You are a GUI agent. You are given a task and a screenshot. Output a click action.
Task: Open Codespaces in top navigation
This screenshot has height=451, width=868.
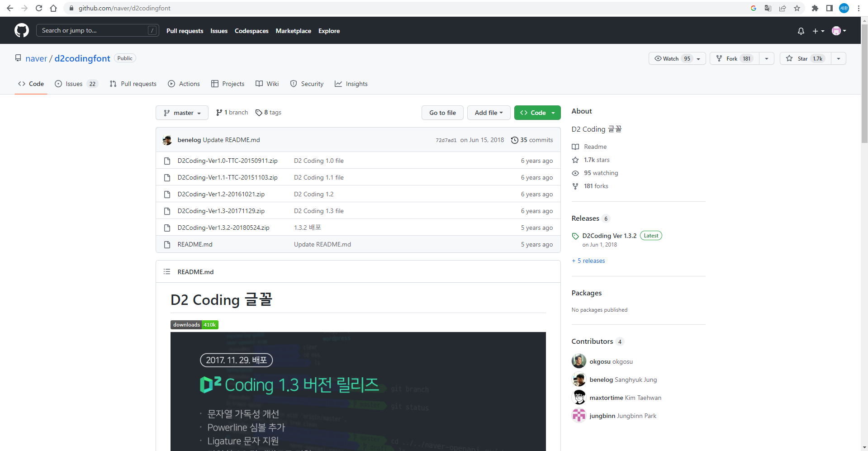[x=251, y=31]
